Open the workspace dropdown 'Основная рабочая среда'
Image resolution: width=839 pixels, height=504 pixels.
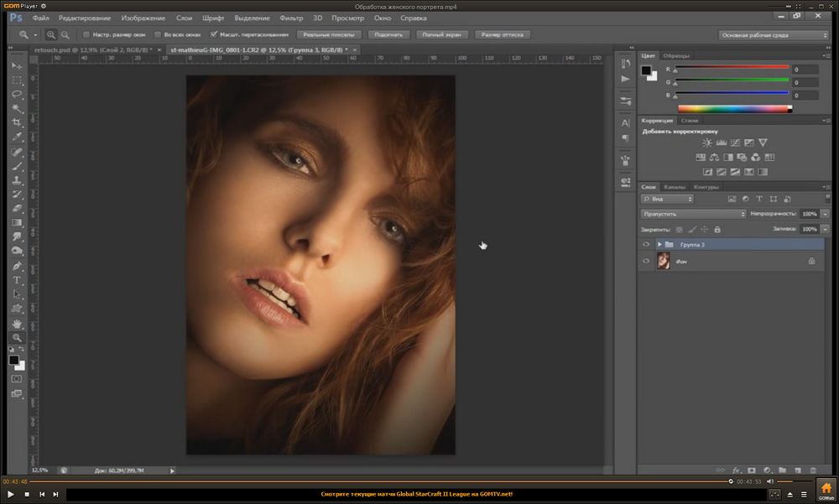[x=774, y=35]
